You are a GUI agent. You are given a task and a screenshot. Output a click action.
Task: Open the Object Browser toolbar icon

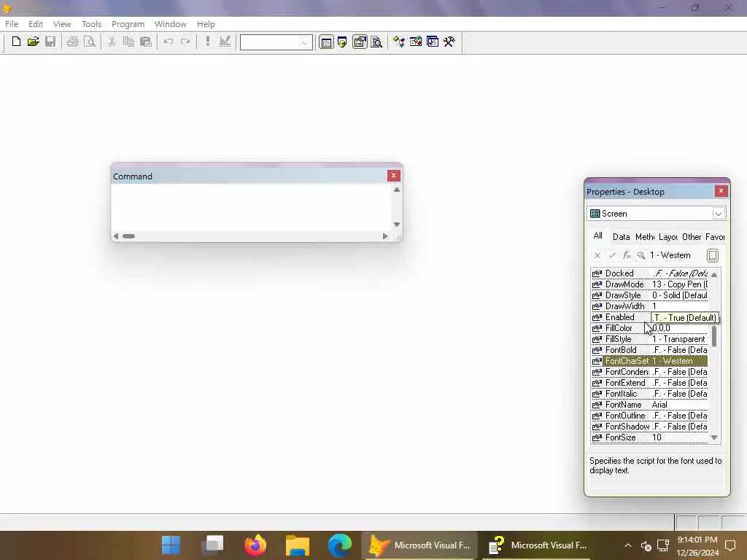click(x=415, y=42)
